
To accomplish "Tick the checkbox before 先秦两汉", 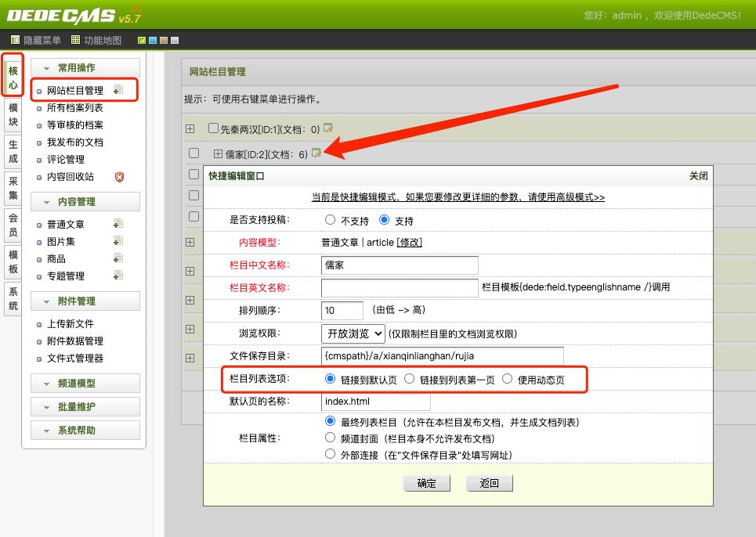I will 213,128.
